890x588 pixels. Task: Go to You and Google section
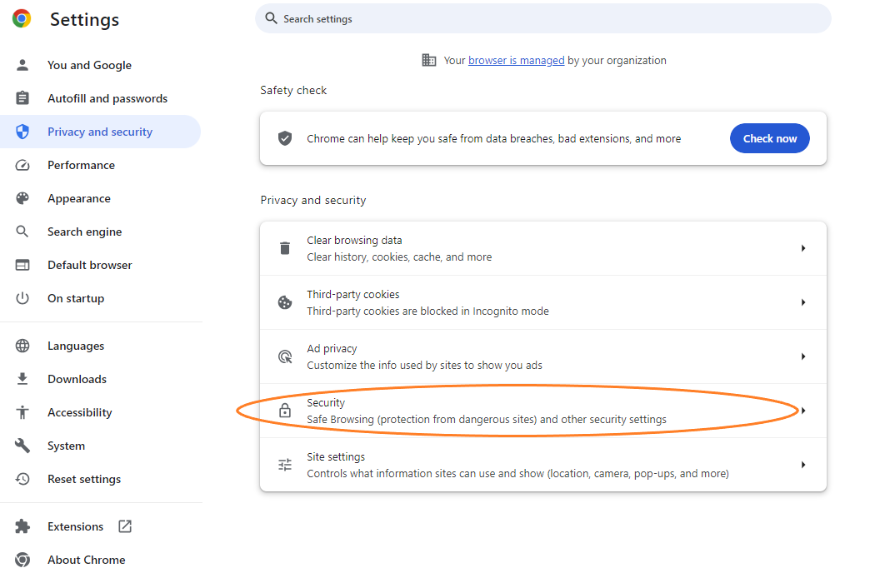tap(89, 65)
